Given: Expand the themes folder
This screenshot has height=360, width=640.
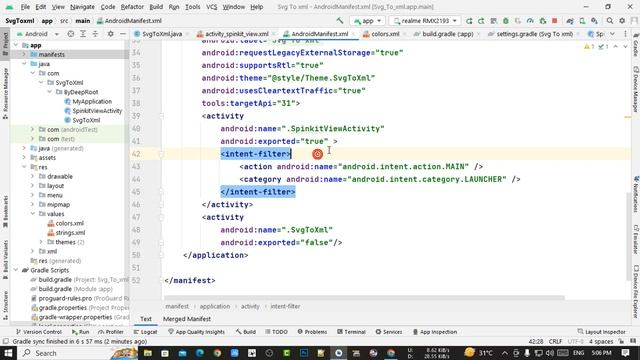Looking at the screenshot, I should pyautogui.click(x=41, y=242).
